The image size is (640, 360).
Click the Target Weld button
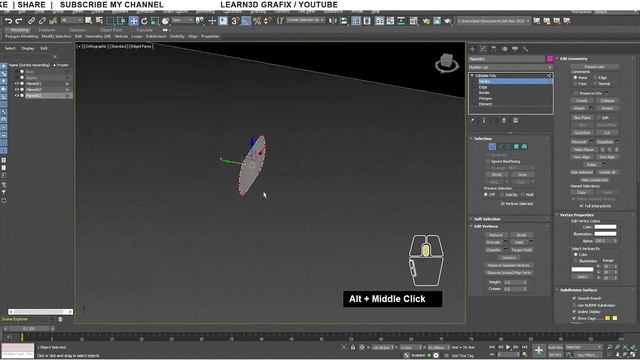[521, 250]
